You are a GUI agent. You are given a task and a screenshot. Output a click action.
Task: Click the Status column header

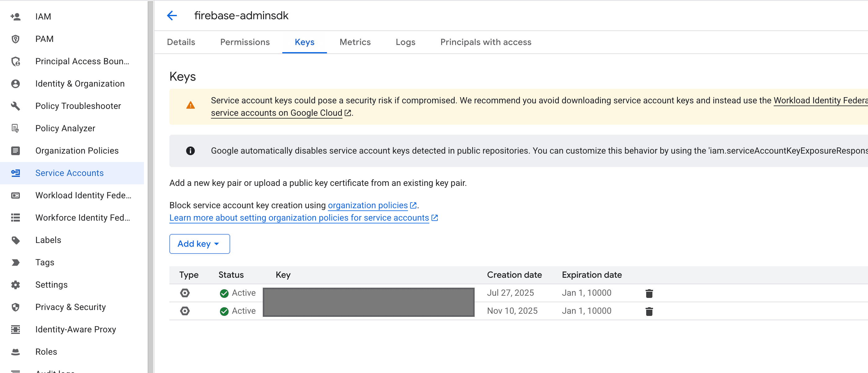tap(231, 275)
